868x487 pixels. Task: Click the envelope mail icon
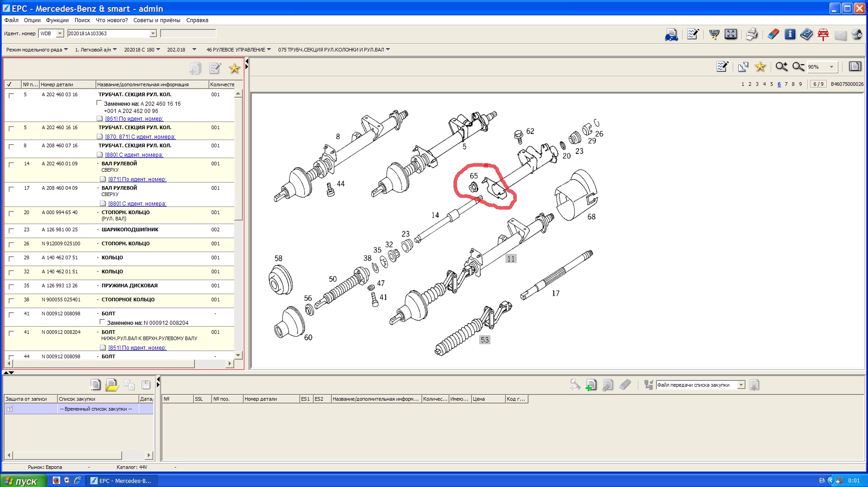click(840, 35)
